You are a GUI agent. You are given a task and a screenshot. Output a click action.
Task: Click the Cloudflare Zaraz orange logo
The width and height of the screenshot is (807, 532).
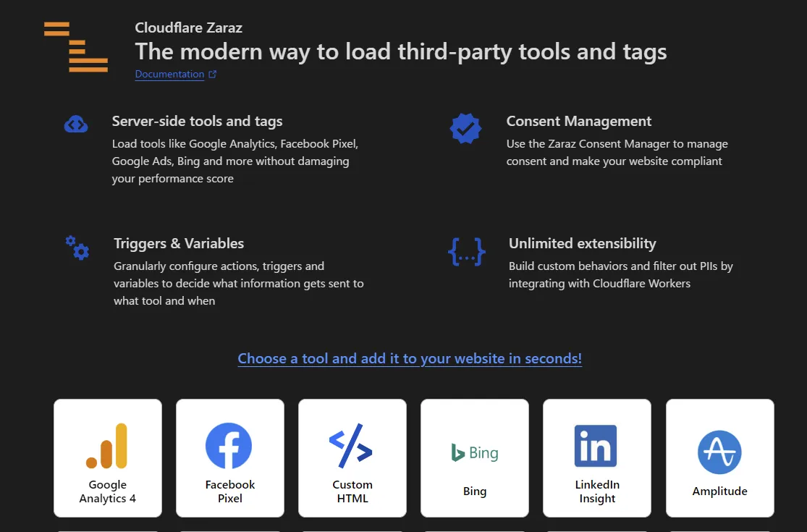point(76,47)
